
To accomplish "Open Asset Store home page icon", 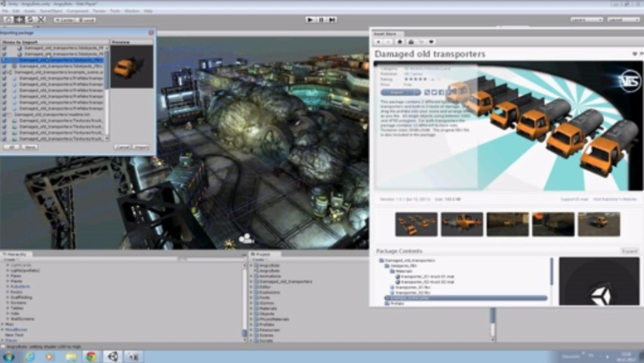I will pyautogui.click(x=400, y=42).
